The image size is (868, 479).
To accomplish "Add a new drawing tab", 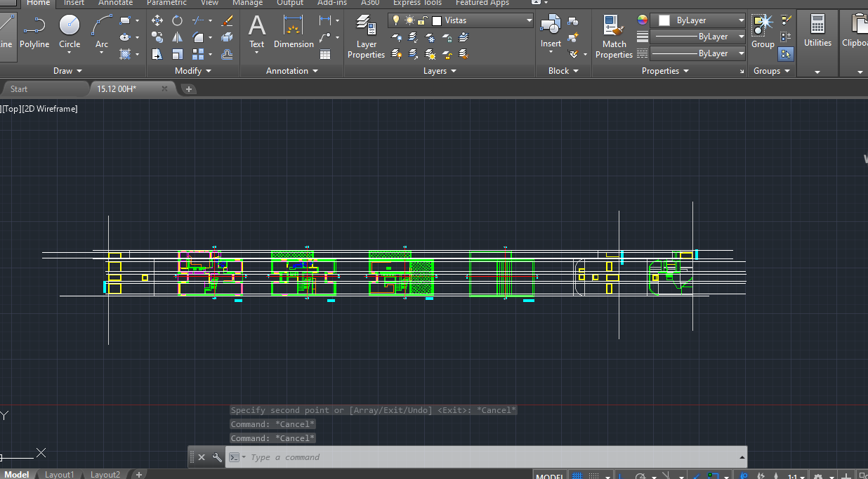I will tap(188, 89).
